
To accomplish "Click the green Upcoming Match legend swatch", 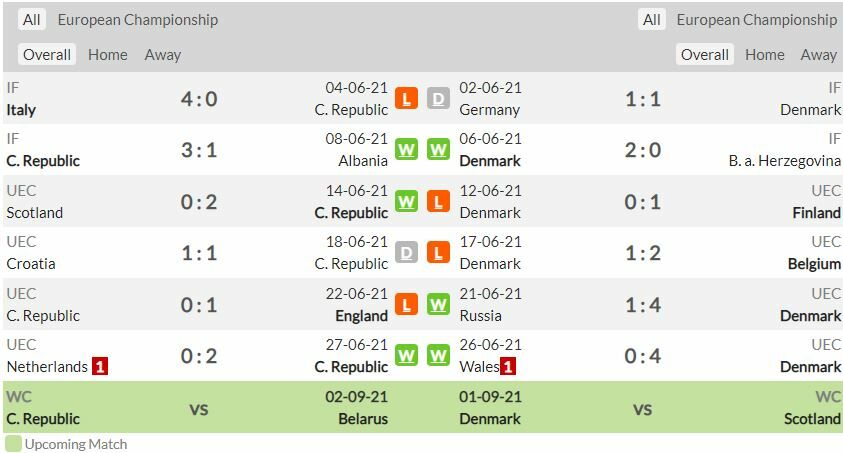I will [13, 443].
